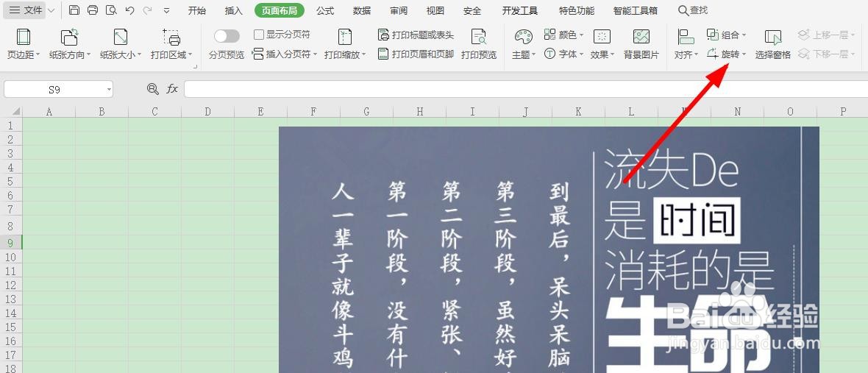Click 打印页眉和页脚 button

[x=416, y=54]
